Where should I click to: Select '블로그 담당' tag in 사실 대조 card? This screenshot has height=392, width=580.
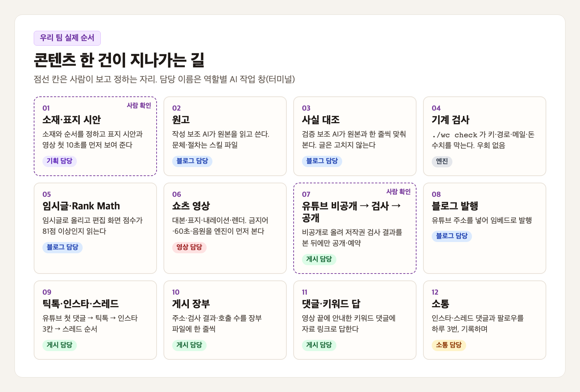pyautogui.click(x=322, y=161)
